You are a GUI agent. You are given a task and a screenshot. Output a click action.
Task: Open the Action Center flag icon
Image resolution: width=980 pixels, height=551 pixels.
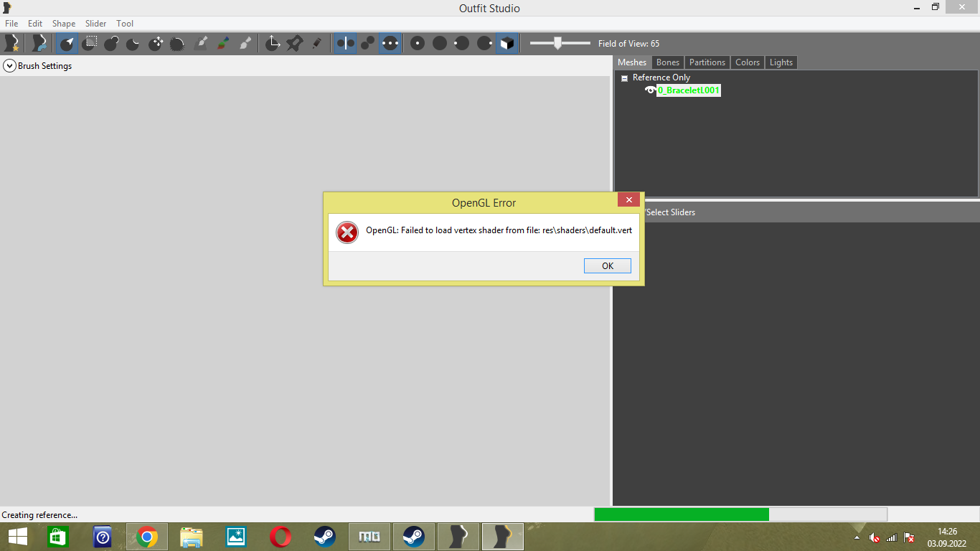click(x=909, y=537)
